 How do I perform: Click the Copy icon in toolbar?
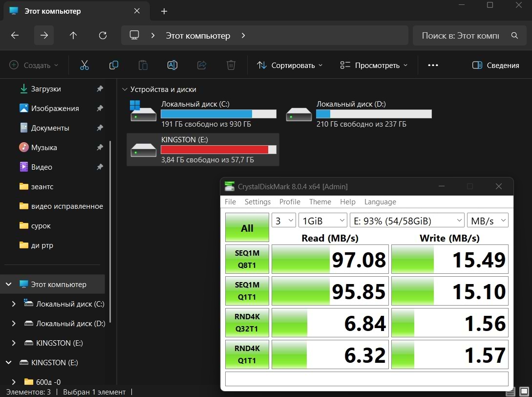114,65
